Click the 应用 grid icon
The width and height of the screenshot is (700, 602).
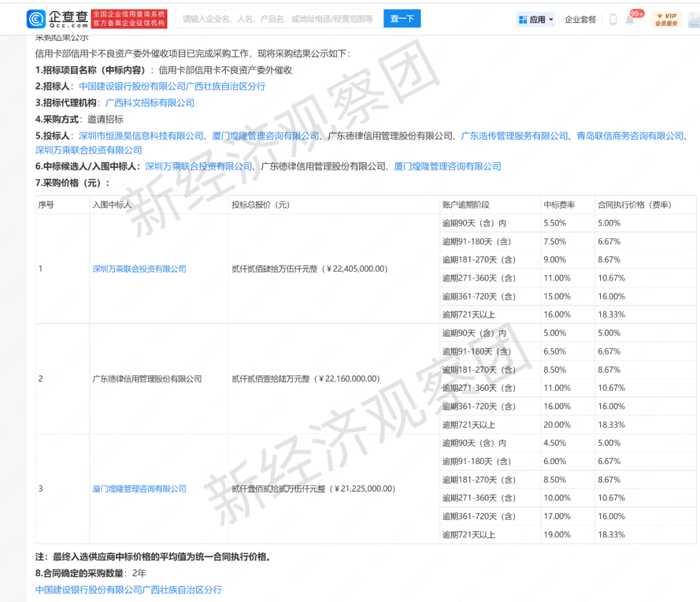(x=523, y=19)
